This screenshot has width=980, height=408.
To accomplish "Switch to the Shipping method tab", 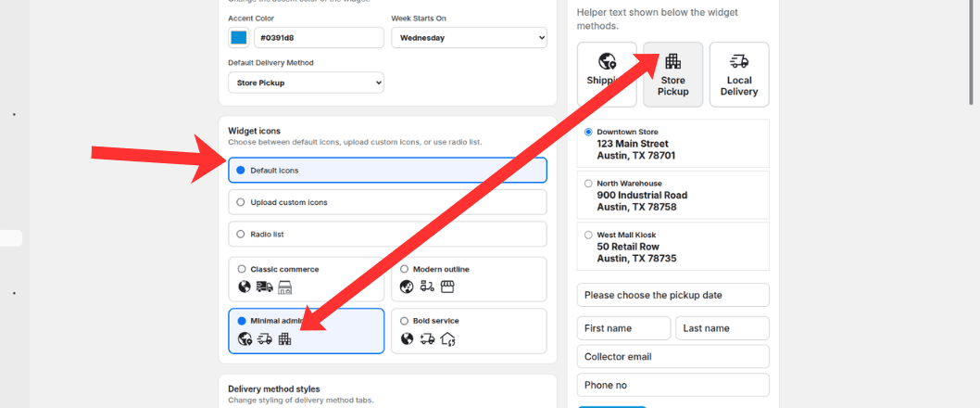I will 607,74.
